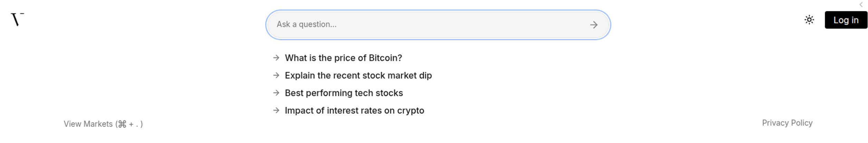This screenshot has width=868, height=143.
Task: Toggle the light/dark theme sun icon
Action: coord(809,20)
